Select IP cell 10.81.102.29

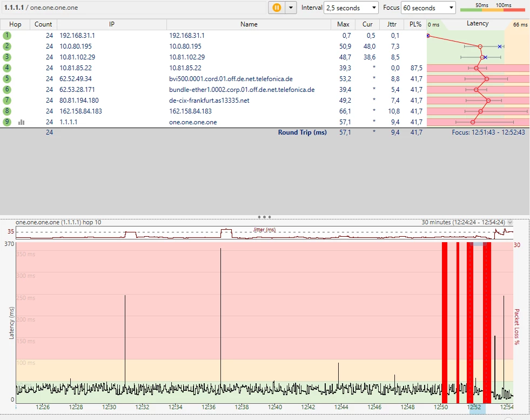coord(77,57)
